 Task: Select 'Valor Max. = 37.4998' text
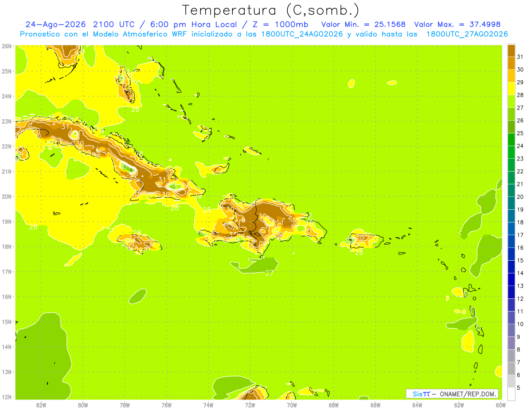[x=457, y=24]
